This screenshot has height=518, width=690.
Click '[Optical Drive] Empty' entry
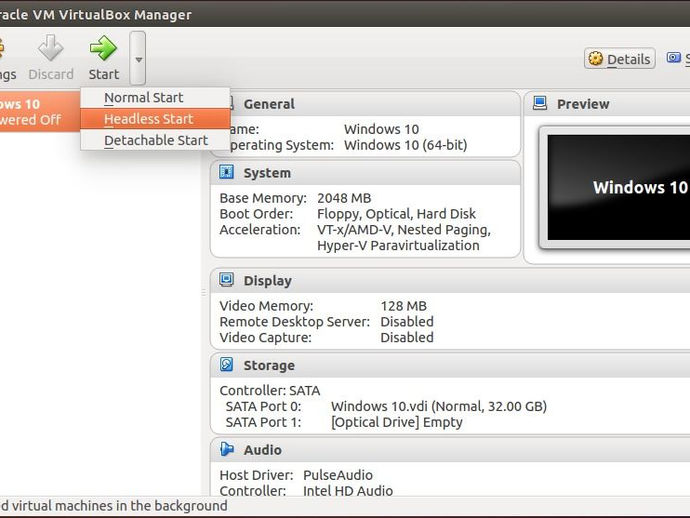pyautogui.click(x=396, y=422)
